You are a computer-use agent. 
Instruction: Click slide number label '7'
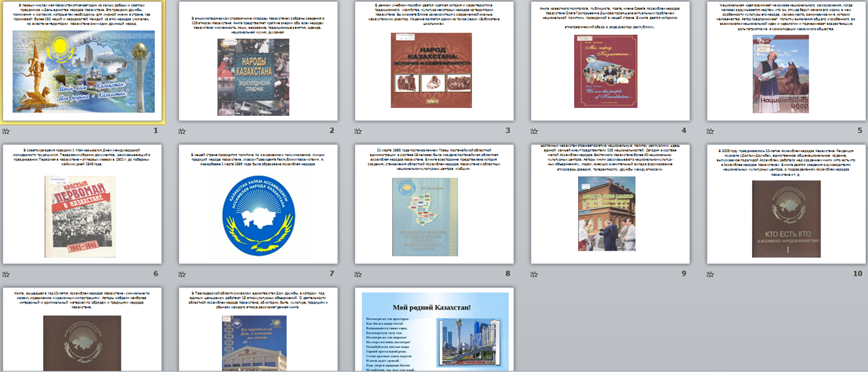332,274
